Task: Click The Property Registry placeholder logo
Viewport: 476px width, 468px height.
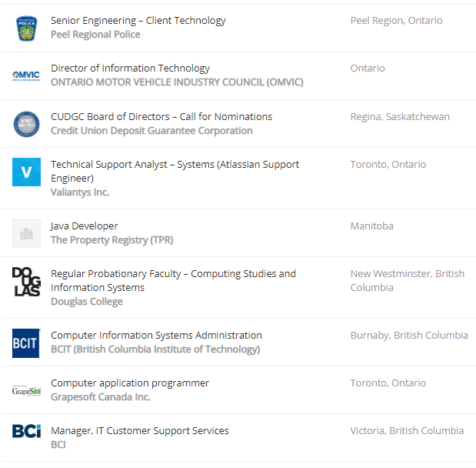Action: coord(26,233)
